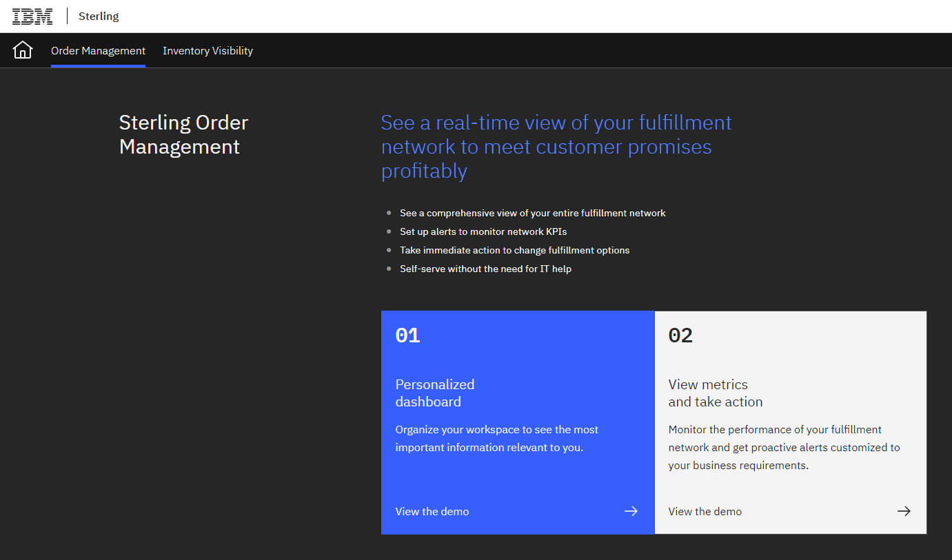This screenshot has width=952, height=560.
Task: Select the bullet icon beside Set up alerts
Action: (x=389, y=231)
